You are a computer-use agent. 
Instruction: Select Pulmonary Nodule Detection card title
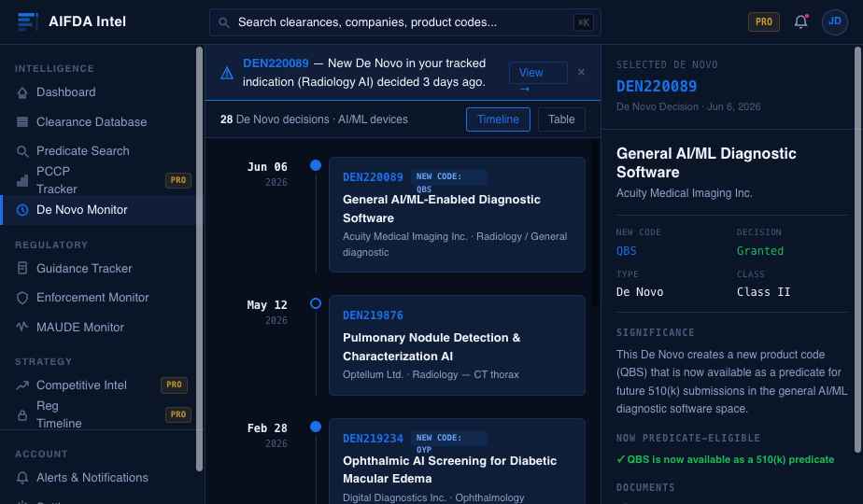(x=431, y=346)
